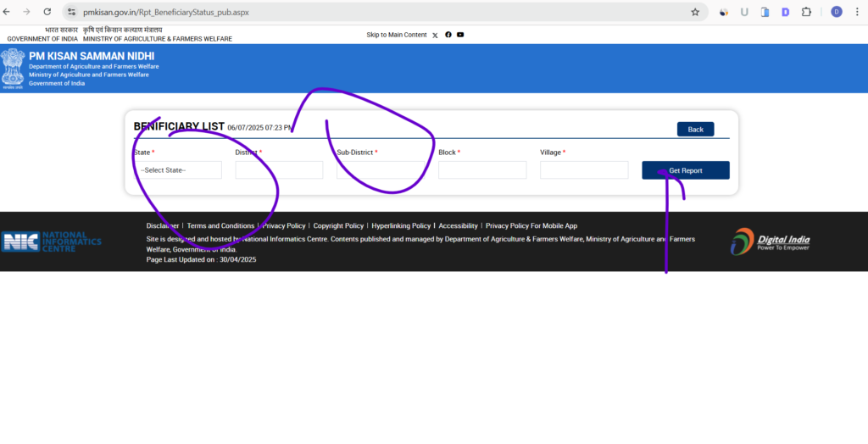The image size is (868, 444).
Task: Open Chrome three-dot menu
Action: click(856, 12)
